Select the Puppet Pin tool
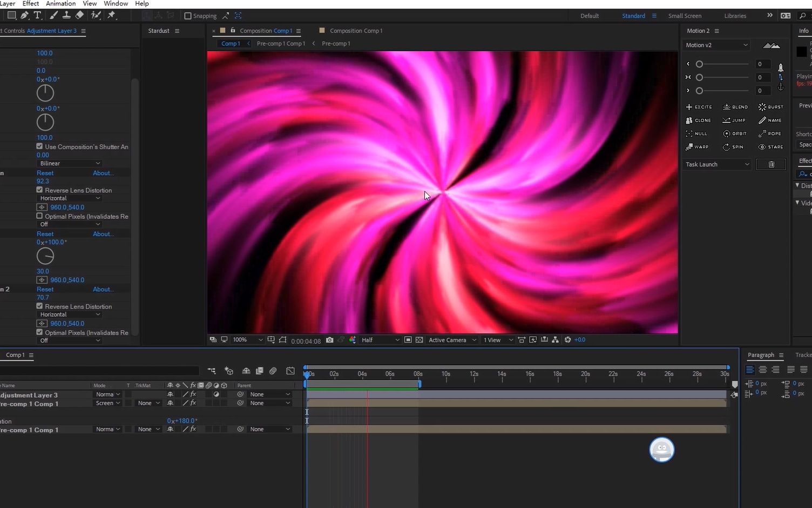 tap(112, 15)
